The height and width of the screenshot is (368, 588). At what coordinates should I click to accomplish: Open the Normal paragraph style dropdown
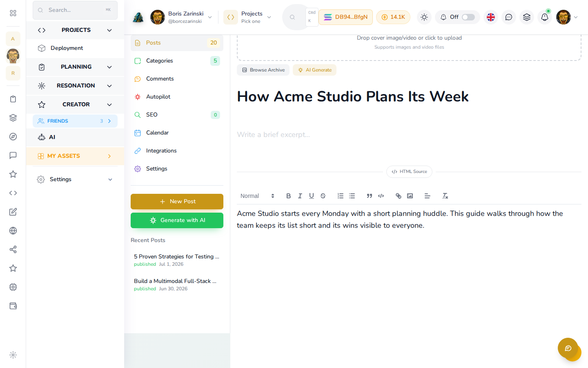pyautogui.click(x=257, y=196)
